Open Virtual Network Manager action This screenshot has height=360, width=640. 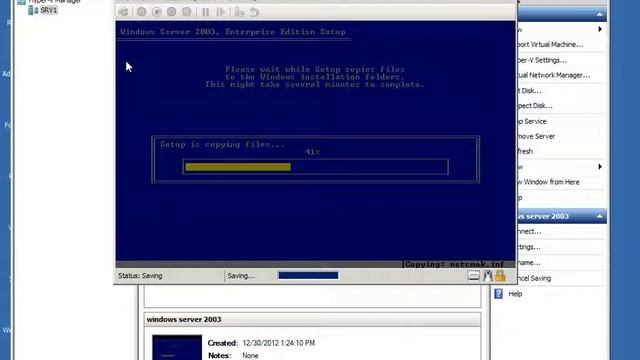tap(553, 75)
